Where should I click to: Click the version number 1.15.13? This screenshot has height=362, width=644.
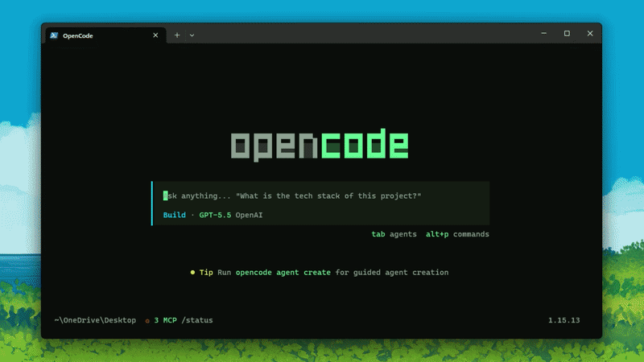[564, 320]
